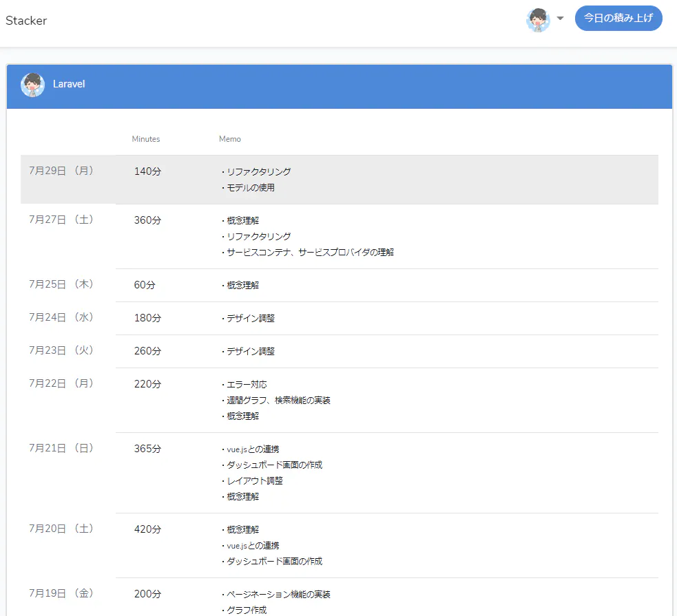Click the 260分 entry on 7月23日

click(x=147, y=351)
